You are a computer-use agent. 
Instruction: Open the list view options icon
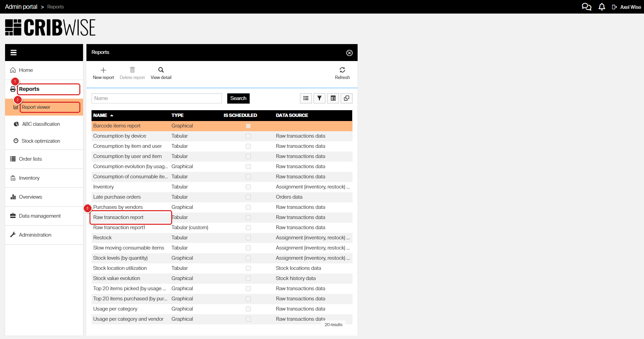[x=306, y=98]
